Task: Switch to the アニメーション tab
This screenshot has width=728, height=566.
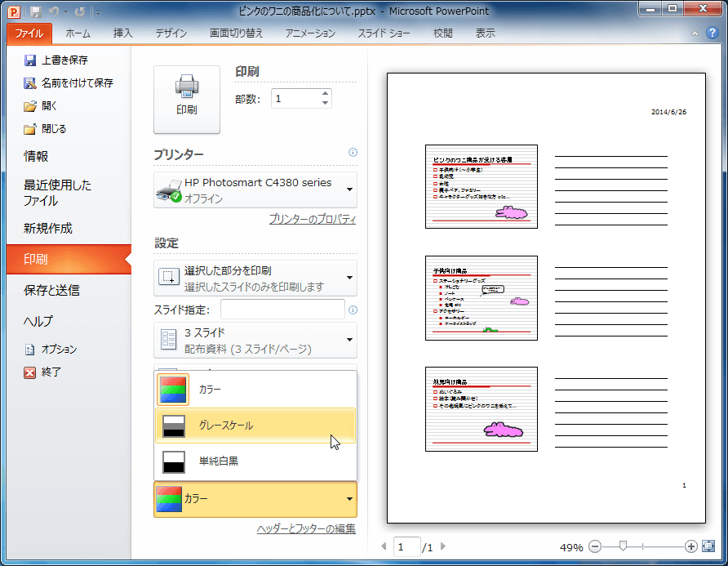Action: point(310,33)
